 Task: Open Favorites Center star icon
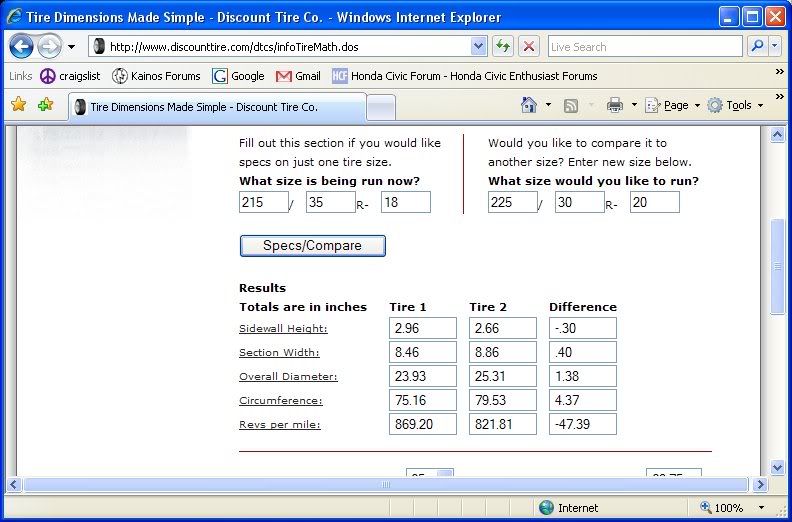[18, 105]
